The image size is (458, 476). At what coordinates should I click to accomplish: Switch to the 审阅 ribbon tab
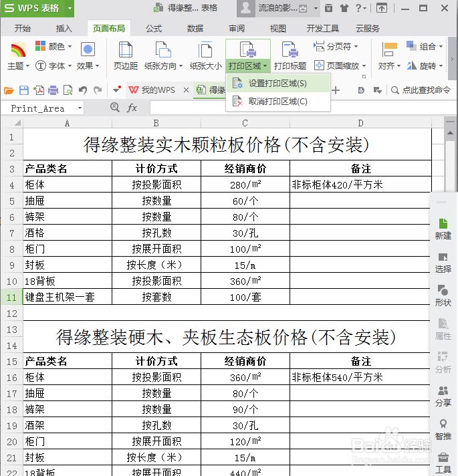[x=237, y=29]
